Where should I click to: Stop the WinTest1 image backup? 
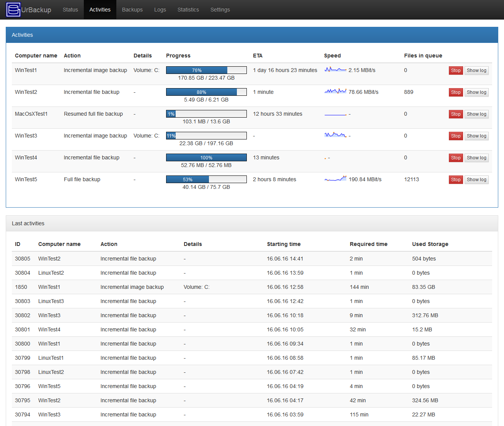455,70
